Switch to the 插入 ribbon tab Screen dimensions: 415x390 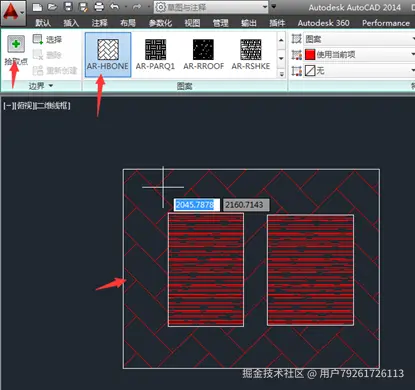71,23
